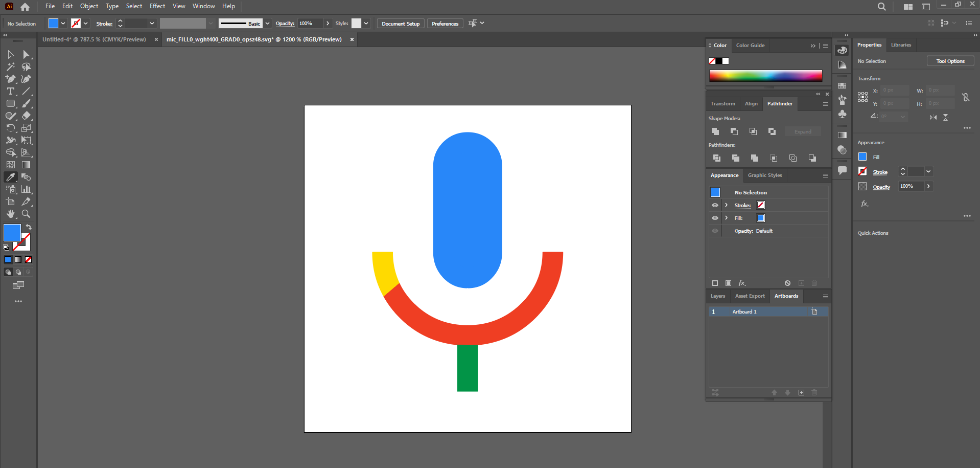Click the Opacity value field in control bar
This screenshot has width=980, height=468.
tap(311, 23)
